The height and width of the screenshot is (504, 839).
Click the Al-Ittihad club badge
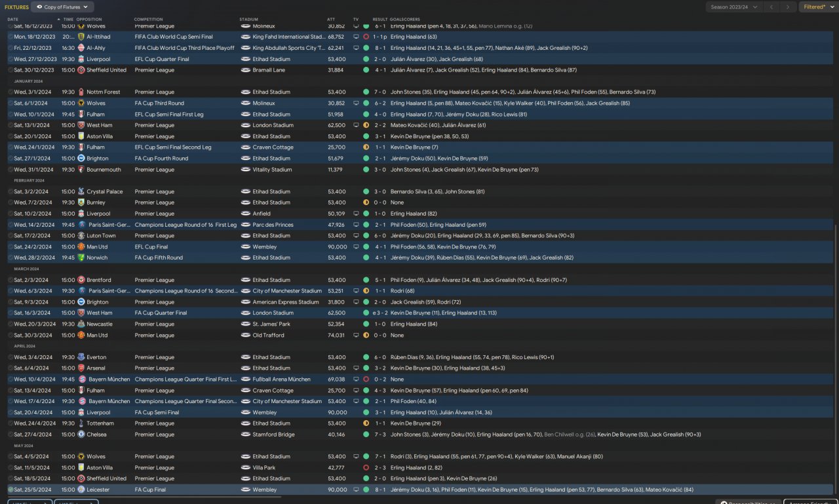[81, 37]
